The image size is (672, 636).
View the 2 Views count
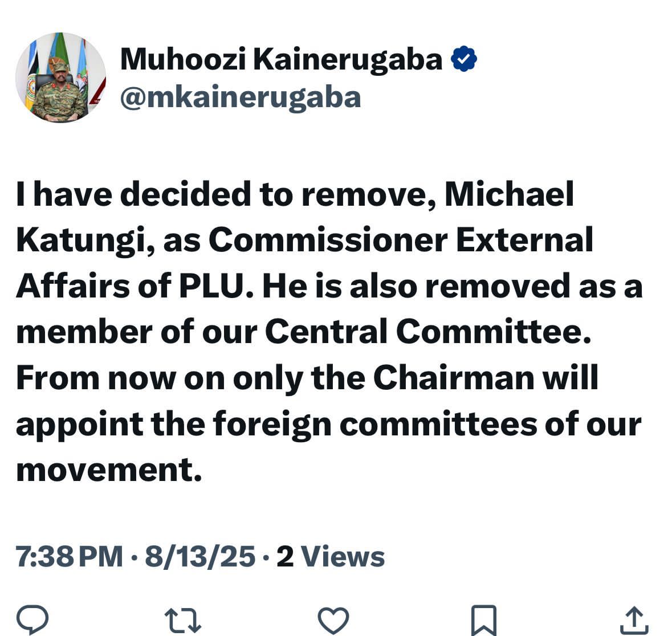[331, 556]
